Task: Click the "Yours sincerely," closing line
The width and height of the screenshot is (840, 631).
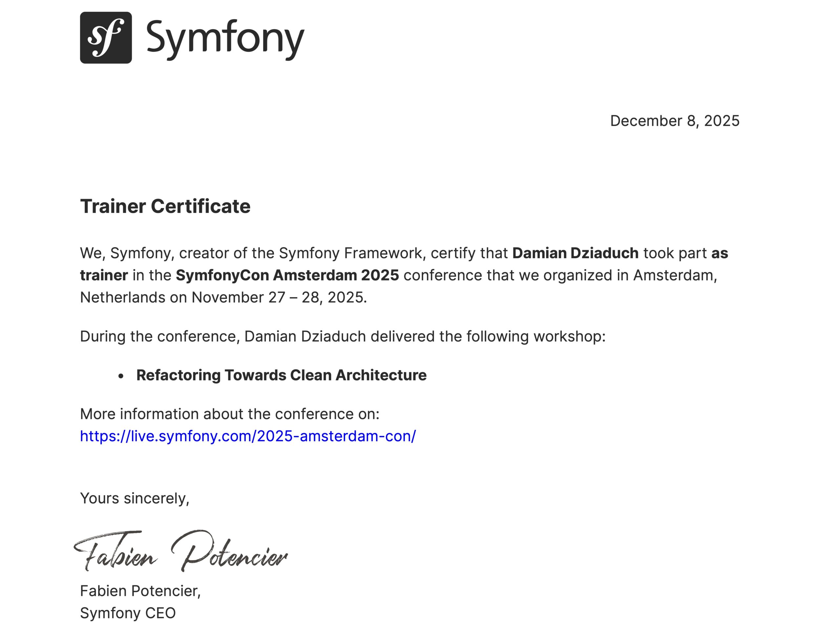Action: coord(135,498)
